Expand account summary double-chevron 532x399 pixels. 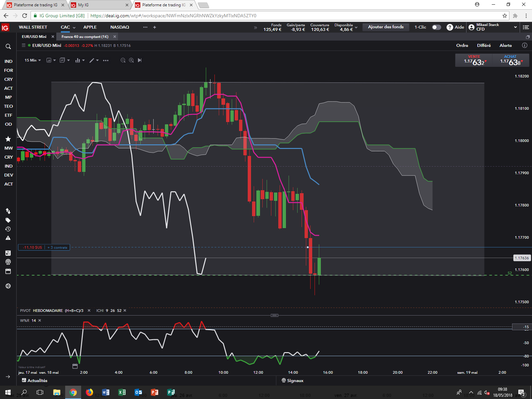pos(255,28)
